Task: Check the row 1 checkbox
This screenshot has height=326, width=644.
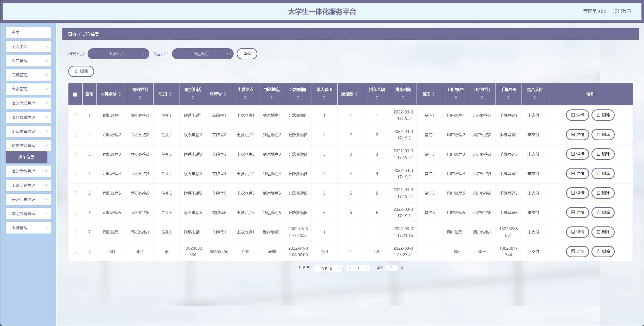Action: 75,115
